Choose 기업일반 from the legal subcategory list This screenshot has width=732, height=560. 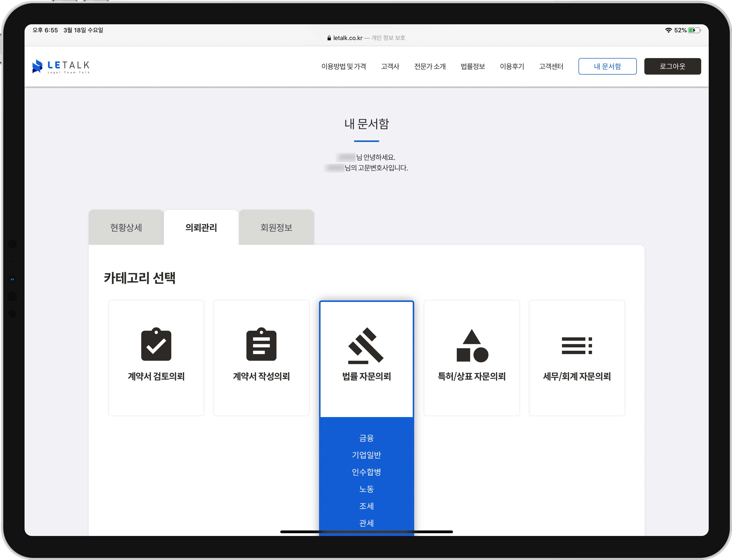tap(366, 455)
